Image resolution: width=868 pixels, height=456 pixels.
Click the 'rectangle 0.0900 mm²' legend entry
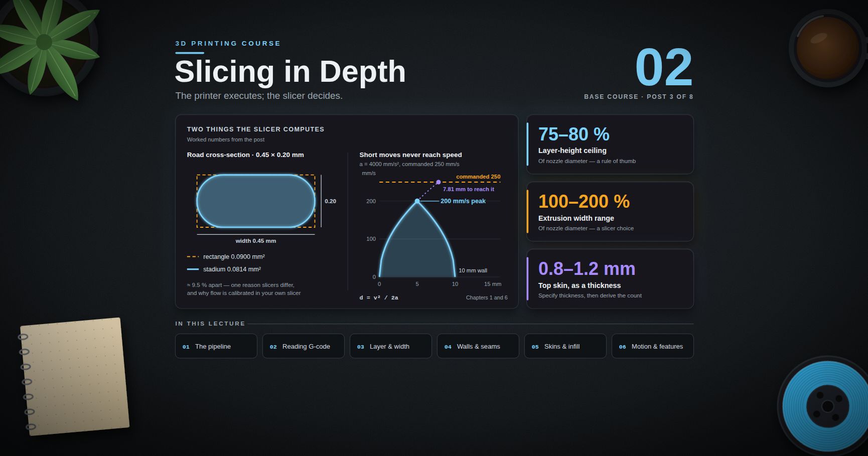click(226, 257)
